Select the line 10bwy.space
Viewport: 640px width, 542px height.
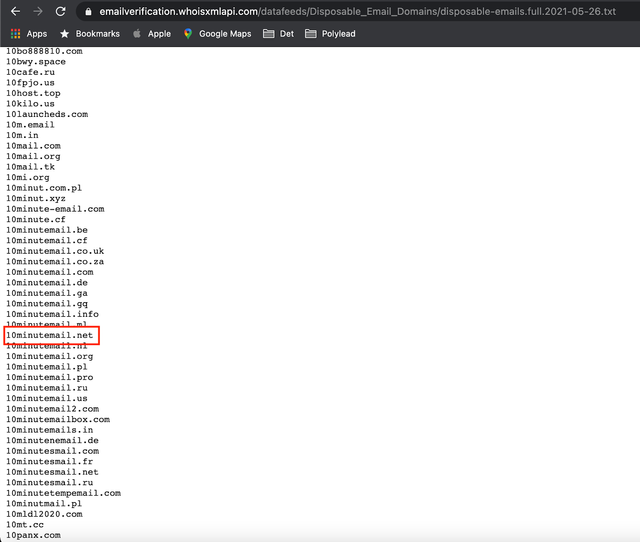36,62
